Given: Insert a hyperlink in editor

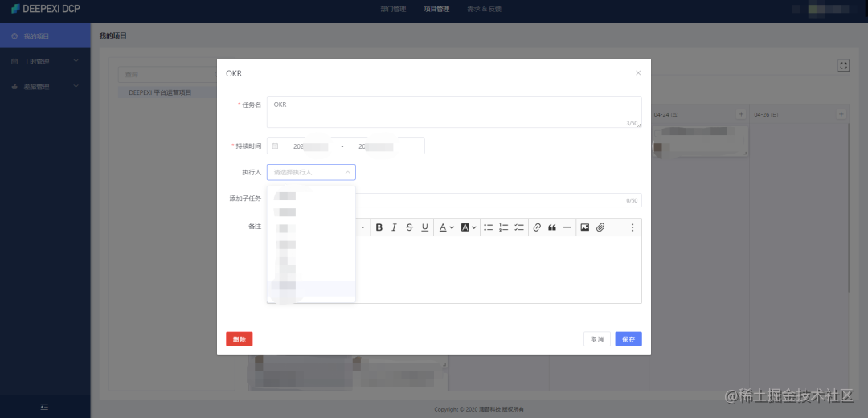Looking at the screenshot, I should tap(536, 227).
